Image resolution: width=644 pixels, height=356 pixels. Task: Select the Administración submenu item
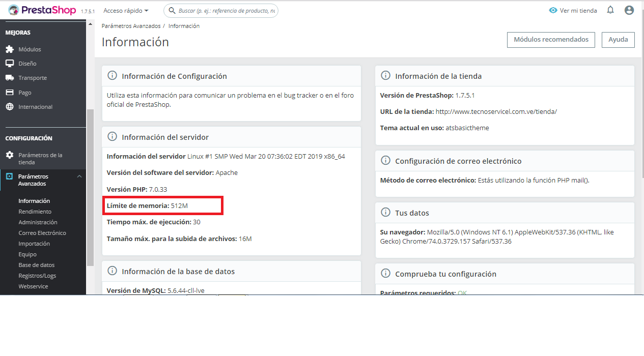(38, 222)
